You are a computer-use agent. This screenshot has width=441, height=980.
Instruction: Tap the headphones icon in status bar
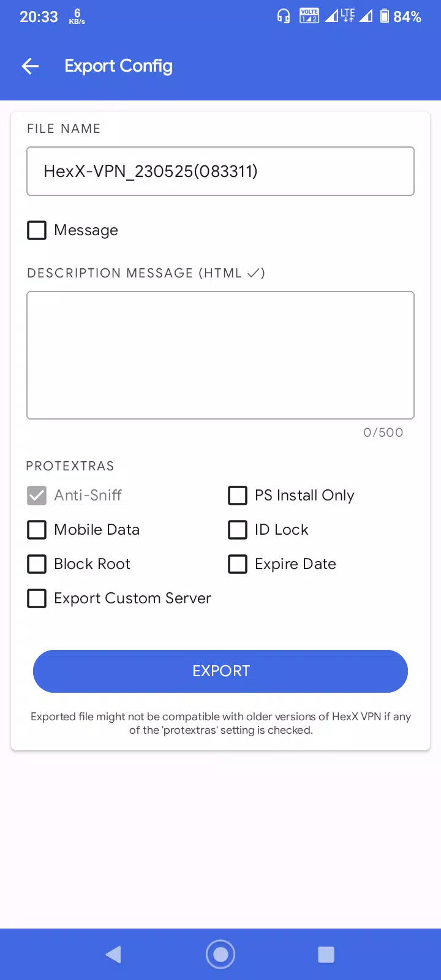point(283,16)
